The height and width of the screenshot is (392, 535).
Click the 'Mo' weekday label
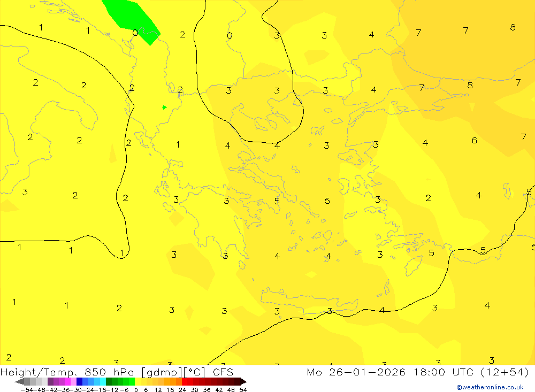click(x=314, y=372)
